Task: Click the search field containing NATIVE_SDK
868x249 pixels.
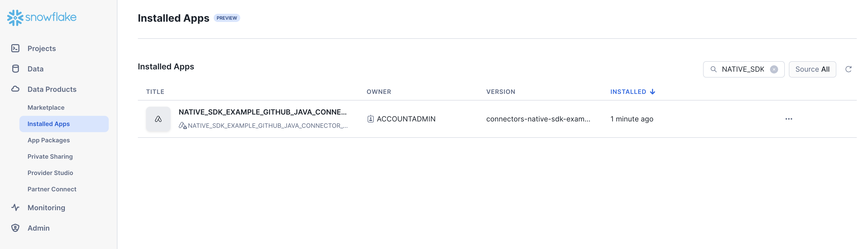Action: (744, 69)
